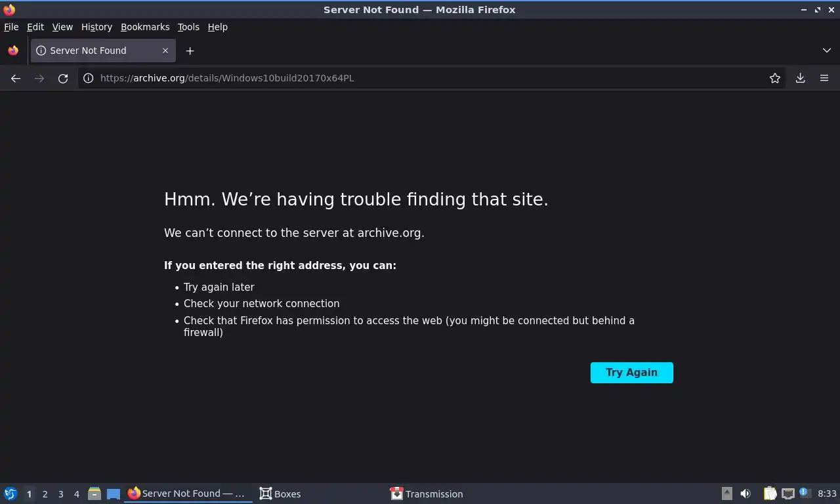Viewport: 840px width, 504px height.
Task: Open a new tab
Action: (190, 51)
